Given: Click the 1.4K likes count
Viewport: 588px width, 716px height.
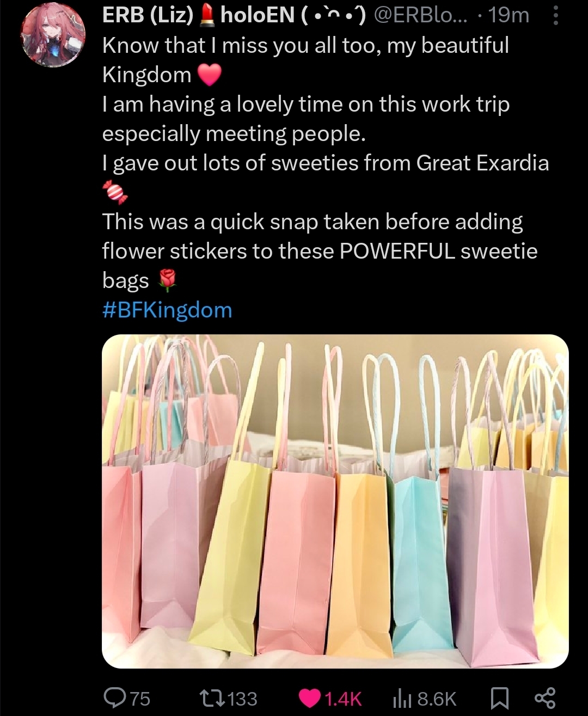Looking at the screenshot, I should pyautogui.click(x=343, y=699).
